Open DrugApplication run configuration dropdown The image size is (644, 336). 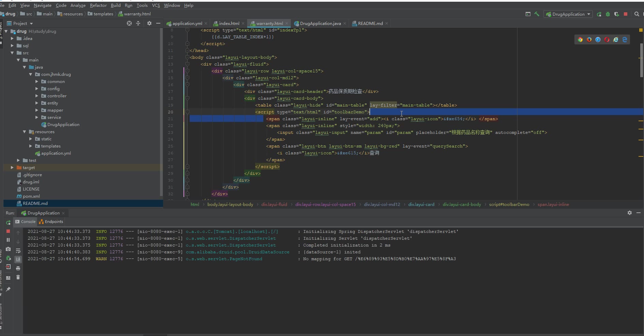point(567,14)
